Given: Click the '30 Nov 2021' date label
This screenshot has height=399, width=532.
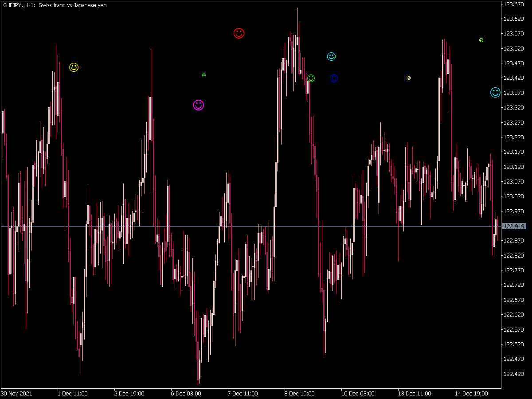Looking at the screenshot, I should tap(16, 393).
